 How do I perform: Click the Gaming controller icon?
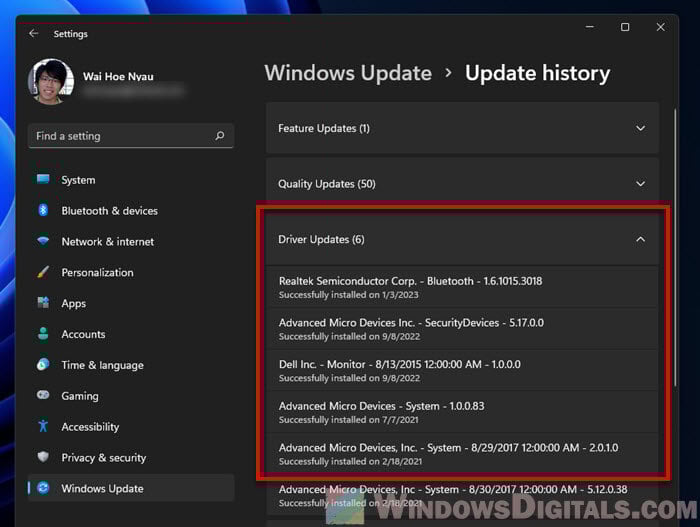click(x=43, y=395)
